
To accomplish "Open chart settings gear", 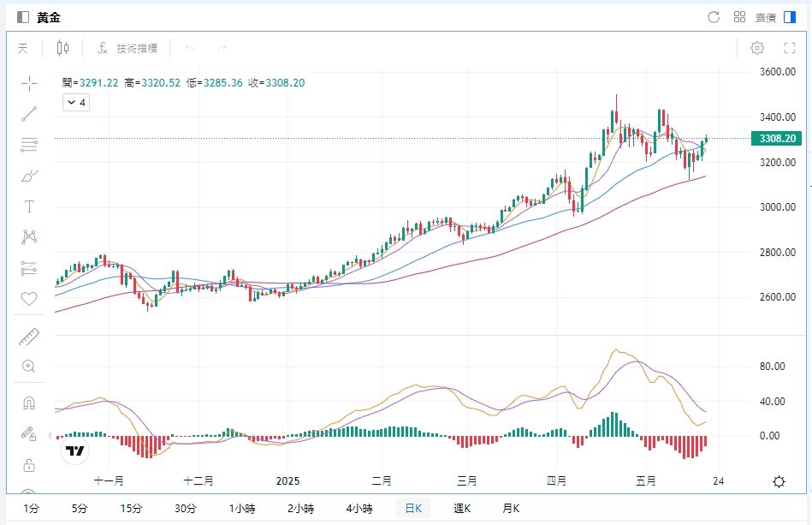I will tap(756, 49).
